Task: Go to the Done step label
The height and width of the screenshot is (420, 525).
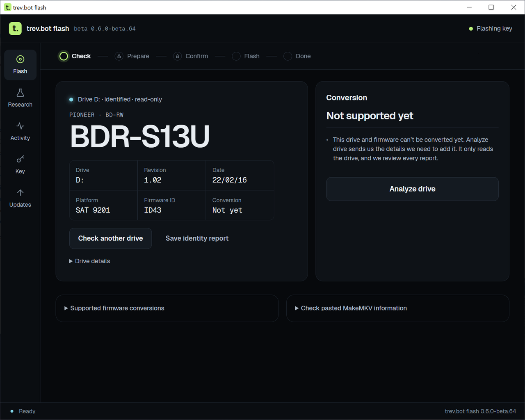Action: [x=303, y=56]
